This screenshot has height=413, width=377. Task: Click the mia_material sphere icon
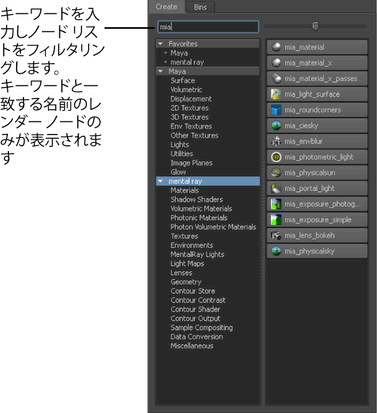[276, 47]
